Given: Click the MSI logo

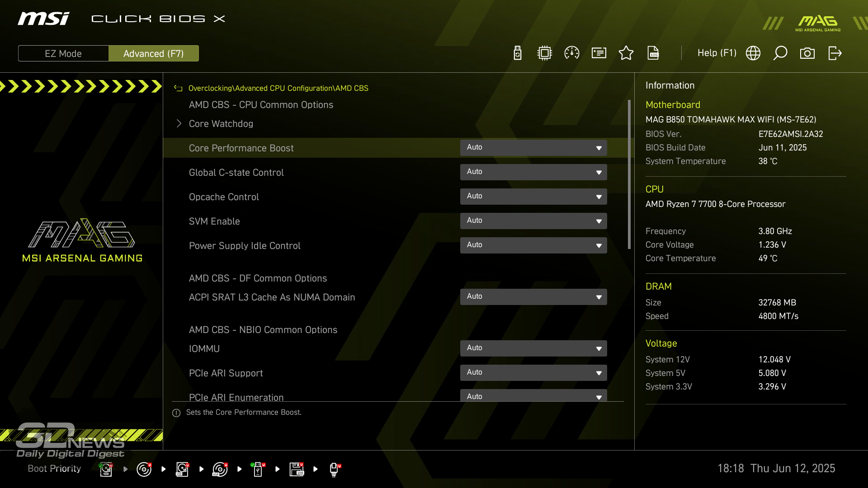Looking at the screenshot, I should pyautogui.click(x=43, y=19).
